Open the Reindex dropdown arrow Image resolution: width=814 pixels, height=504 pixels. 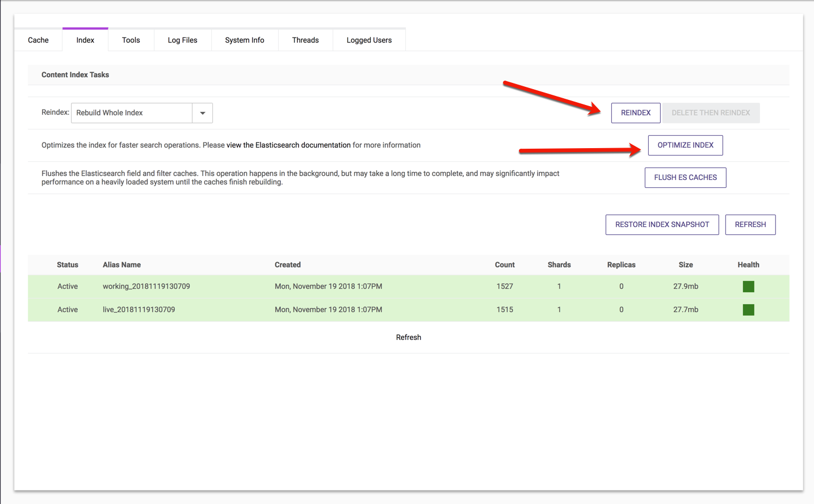[x=202, y=113]
